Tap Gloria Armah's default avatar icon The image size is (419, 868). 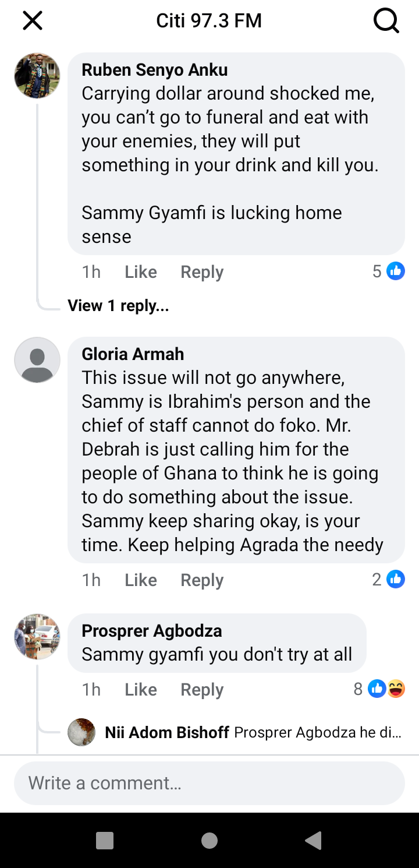(x=37, y=359)
